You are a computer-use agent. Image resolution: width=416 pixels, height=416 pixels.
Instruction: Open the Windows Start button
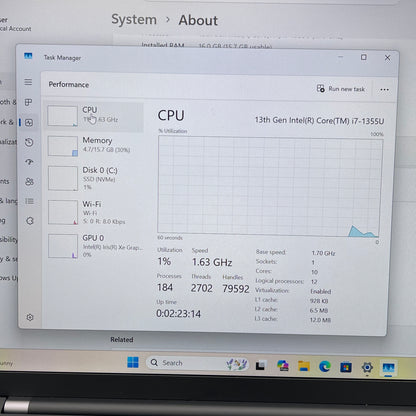(133, 362)
